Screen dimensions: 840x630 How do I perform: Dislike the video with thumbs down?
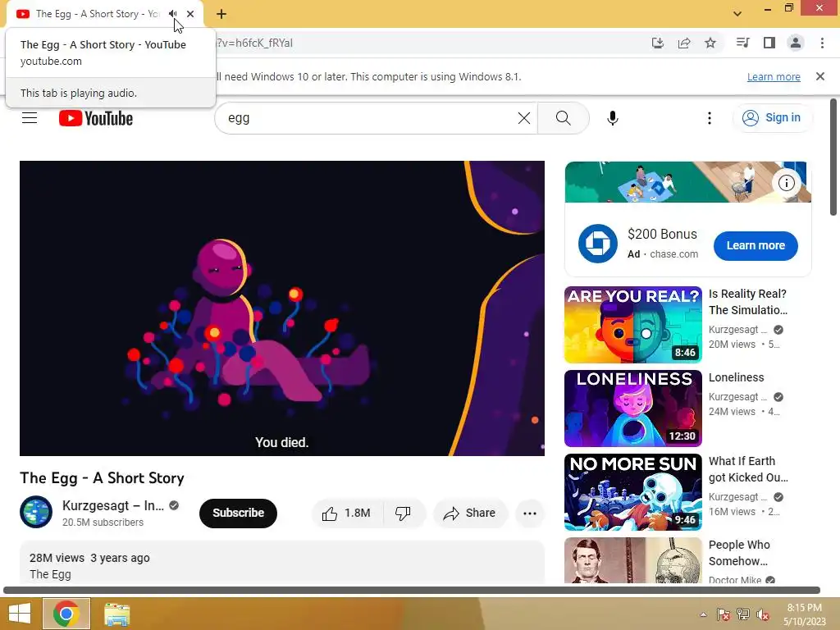point(404,514)
